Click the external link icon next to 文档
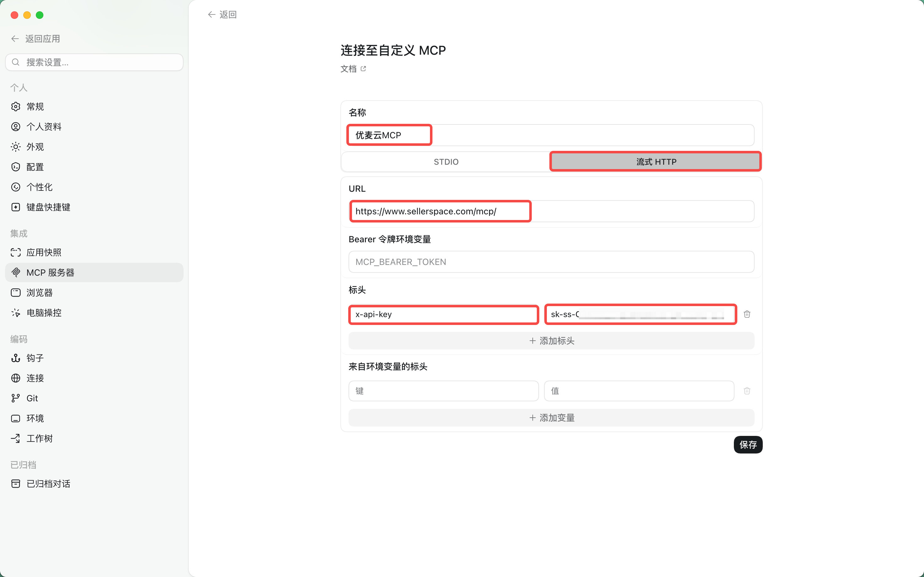924x577 pixels. pos(363,69)
